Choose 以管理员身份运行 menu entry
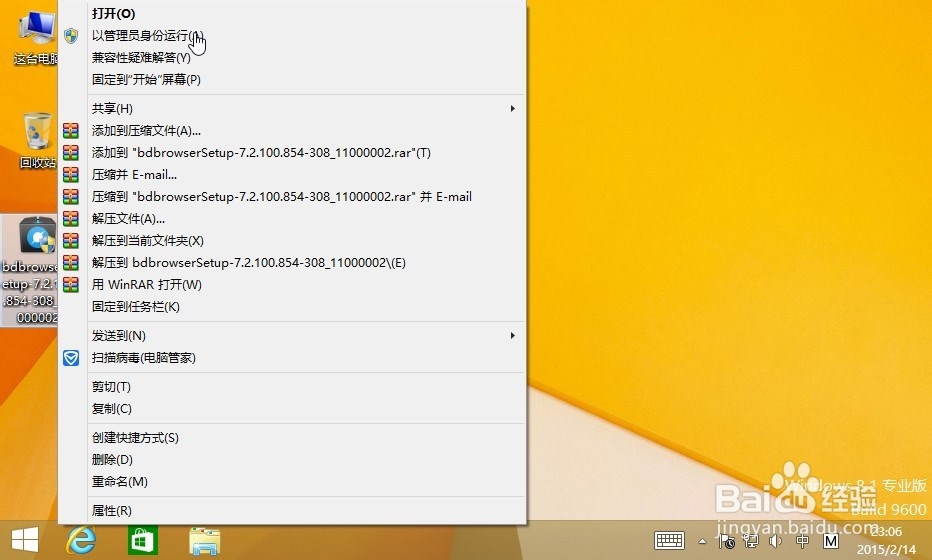The width and height of the screenshot is (932, 560). pyautogui.click(x=292, y=36)
